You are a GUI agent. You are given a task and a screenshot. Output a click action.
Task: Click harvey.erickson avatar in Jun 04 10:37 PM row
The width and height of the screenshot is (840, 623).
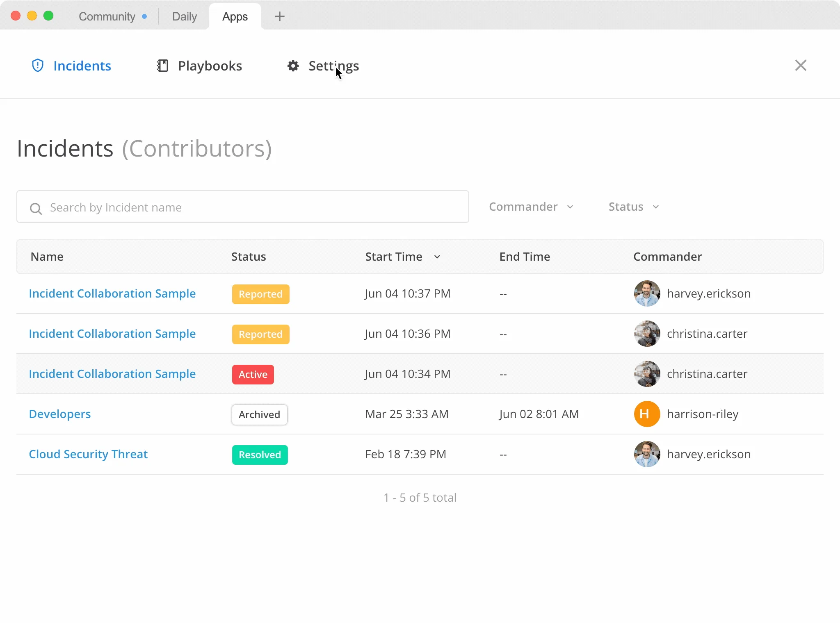pos(647,293)
